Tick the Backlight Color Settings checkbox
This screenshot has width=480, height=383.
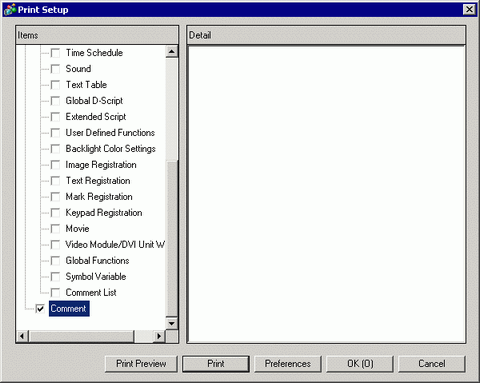[x=55, y=149]
